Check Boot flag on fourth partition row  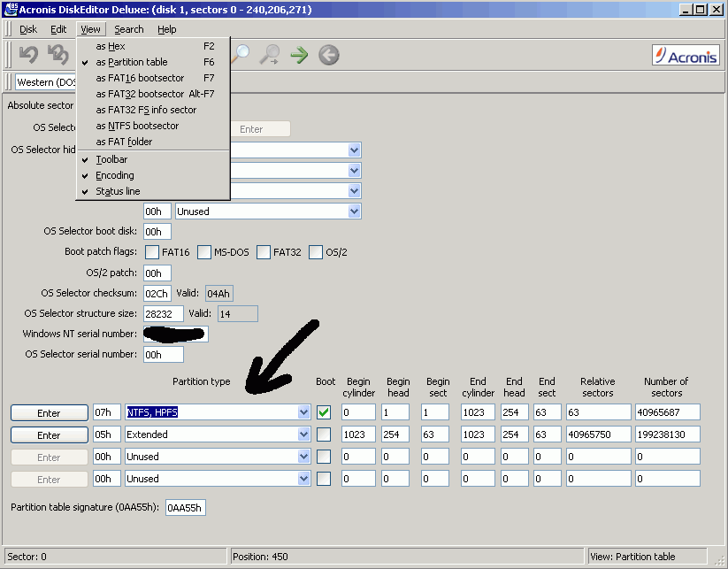pos(324,479)
